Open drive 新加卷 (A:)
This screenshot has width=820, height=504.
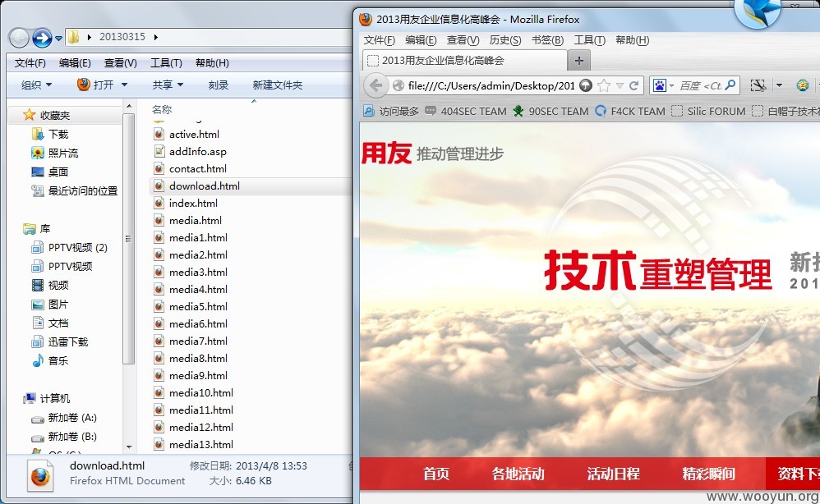(x=64, y=417)
